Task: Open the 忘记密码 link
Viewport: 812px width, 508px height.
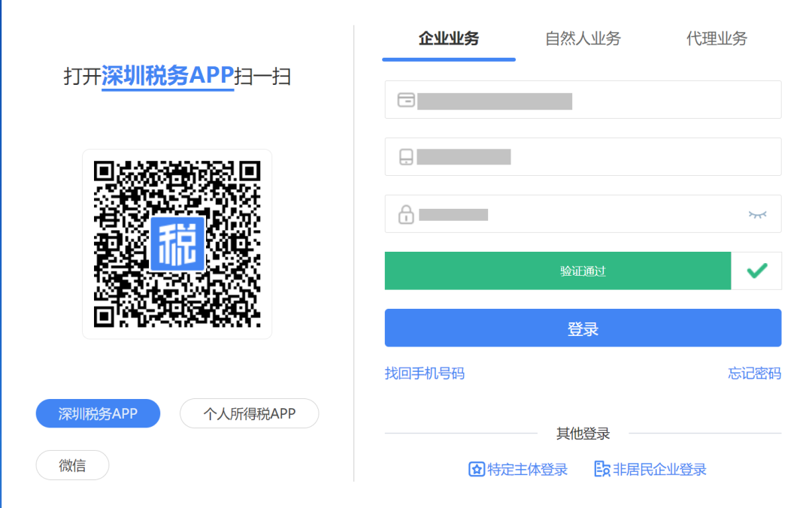Action: tap(754, 373)
